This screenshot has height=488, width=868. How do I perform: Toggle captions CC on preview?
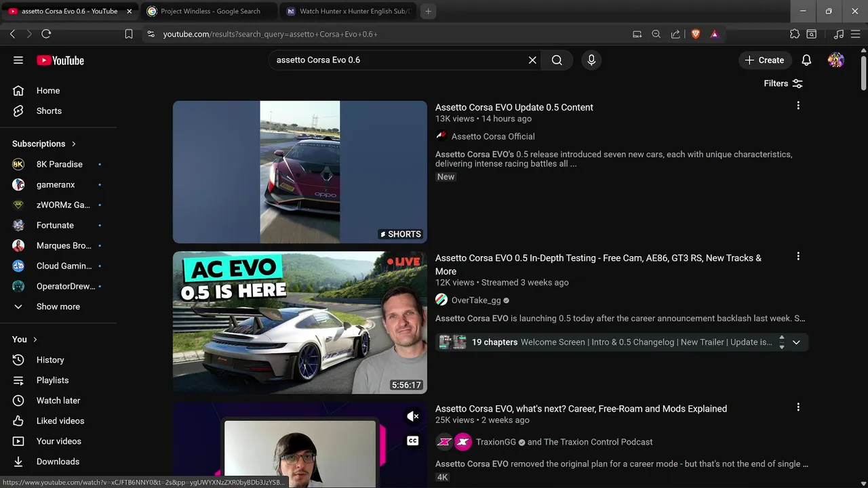point(412,441)
